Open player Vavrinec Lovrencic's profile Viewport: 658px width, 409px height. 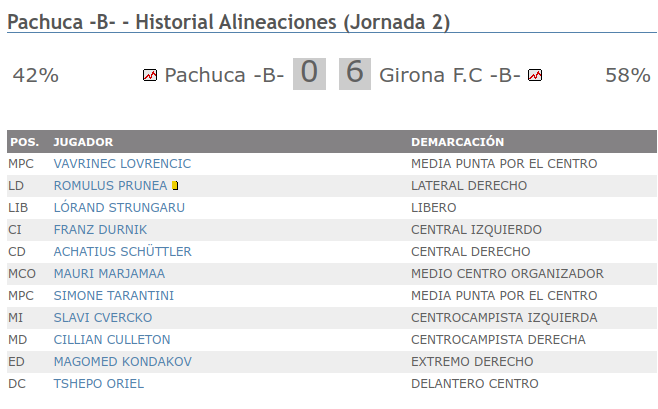[122, 164]
